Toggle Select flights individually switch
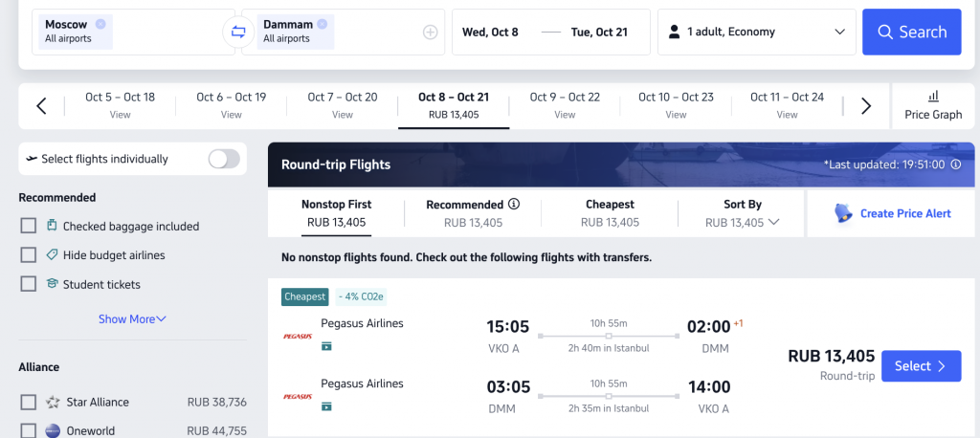This screenshot has height=438, width=980. click(224, 159)
